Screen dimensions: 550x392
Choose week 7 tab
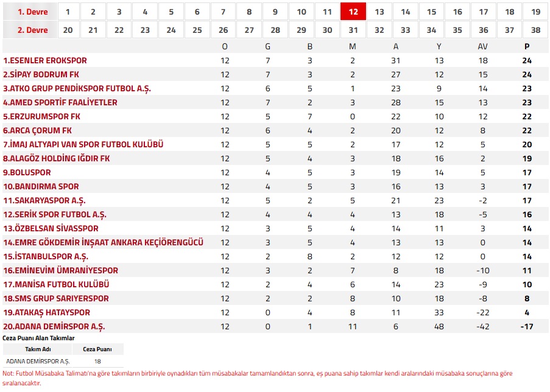click(x=223, y=12)
